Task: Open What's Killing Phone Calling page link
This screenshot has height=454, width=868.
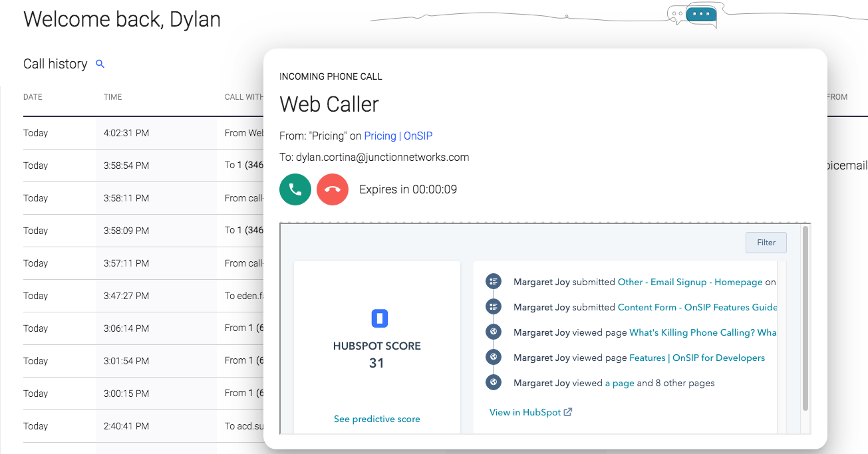Action: point(703,332)
